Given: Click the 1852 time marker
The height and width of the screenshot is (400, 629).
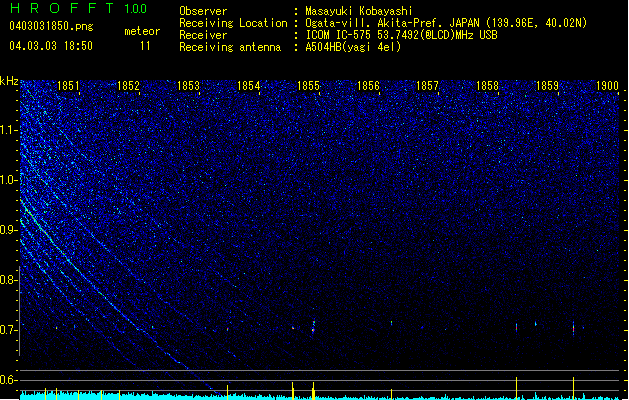Looking at the screenshot, I should pos(128,86).
